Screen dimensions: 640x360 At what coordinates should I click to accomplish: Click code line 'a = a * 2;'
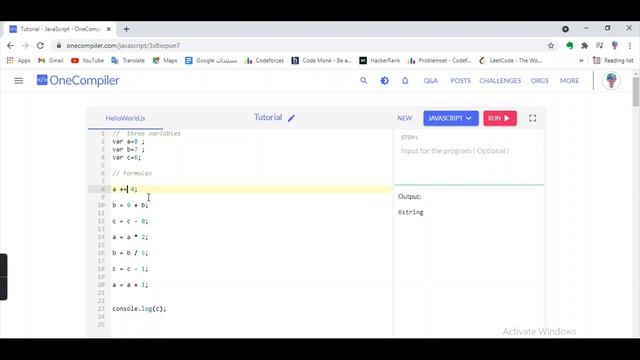point(130,237)
